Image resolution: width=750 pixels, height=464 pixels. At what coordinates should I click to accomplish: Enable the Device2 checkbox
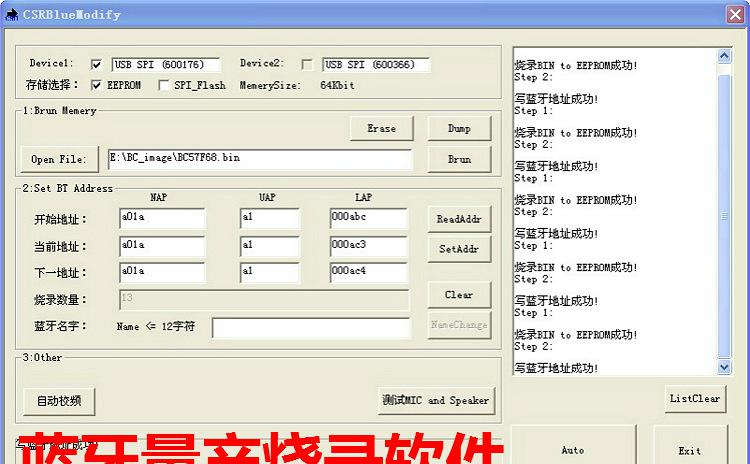click(307, 64)
